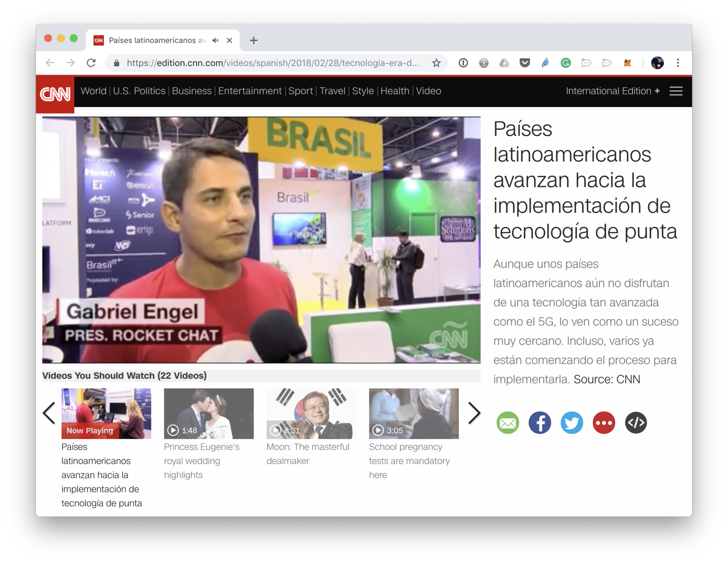Image resolution: width=728 pixels, height=564 pixels.
Task: Open more sharing options red button
Action: pos(604,422)
